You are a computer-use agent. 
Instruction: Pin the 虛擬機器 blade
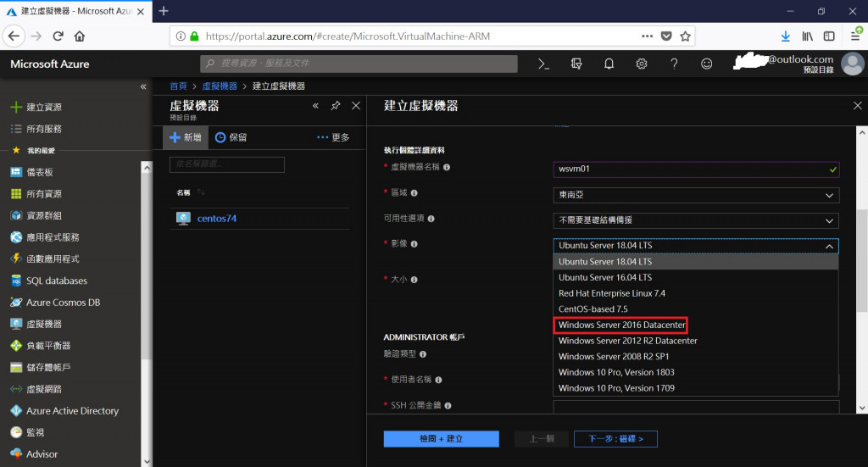tap(336, 106)
